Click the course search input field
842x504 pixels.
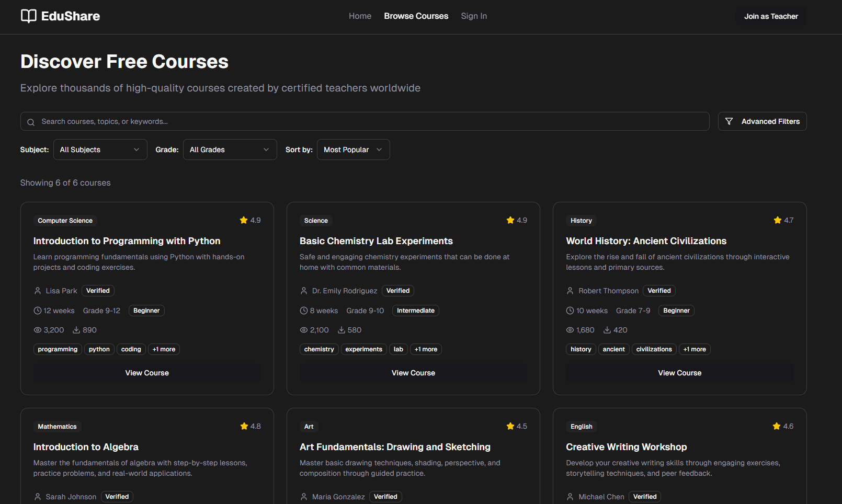point(365,121)
